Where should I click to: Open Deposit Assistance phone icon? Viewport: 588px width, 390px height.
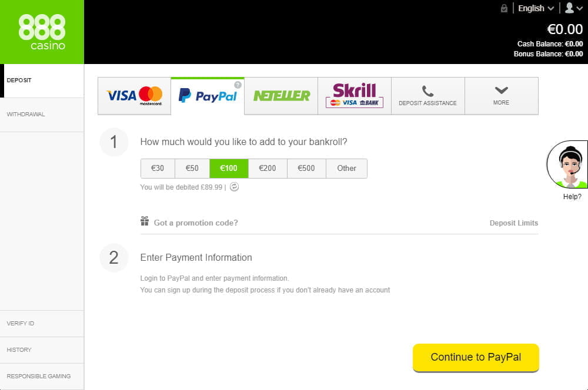(x=427, y=91)
